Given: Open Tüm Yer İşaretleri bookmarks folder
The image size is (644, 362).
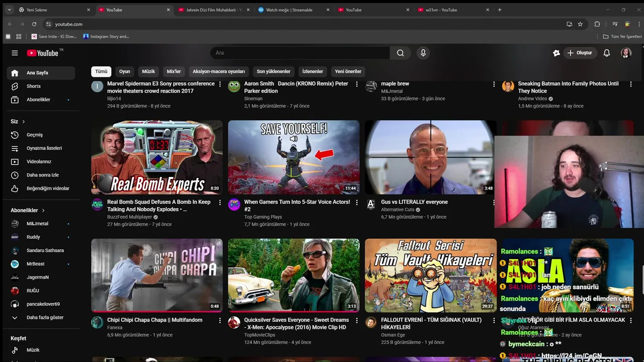Looking at the screenshot, I should (622, 37).
